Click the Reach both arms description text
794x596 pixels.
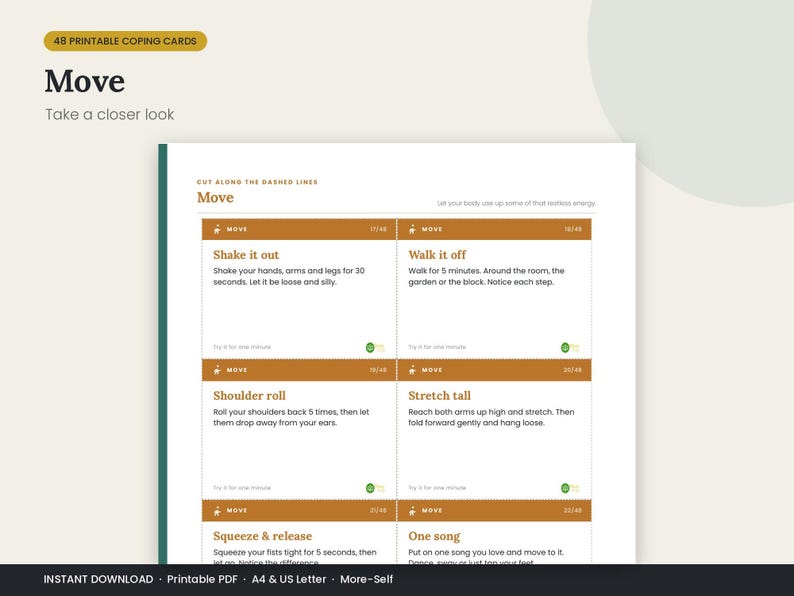point(491,417)
